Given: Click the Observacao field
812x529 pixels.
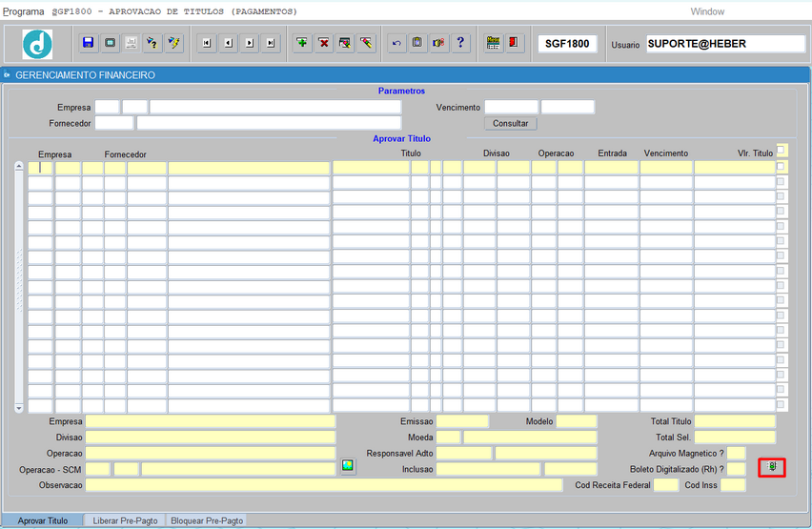Looking at the screenshot, I should [324, 485].
